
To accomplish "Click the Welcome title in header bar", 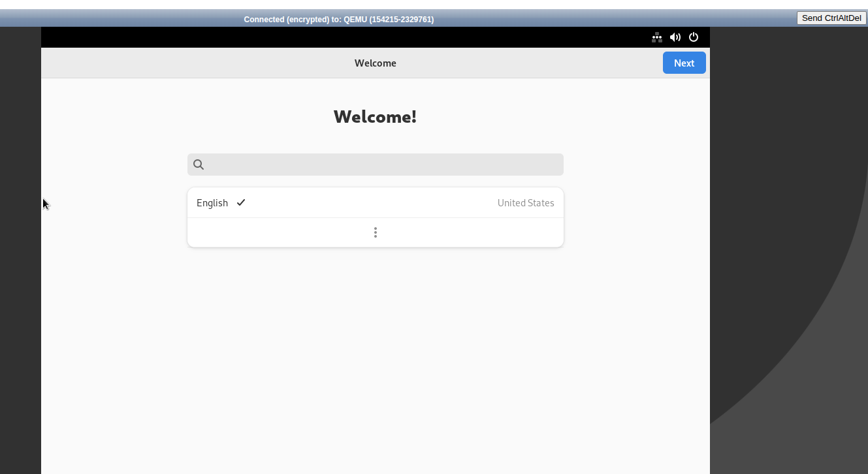I will click(x=375, y=63).
